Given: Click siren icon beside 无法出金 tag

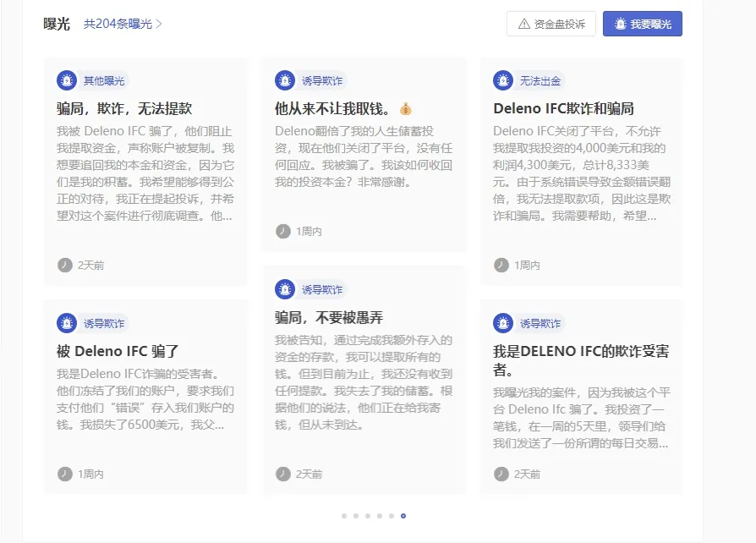Looking at the screenshot, I should (503, 80).
